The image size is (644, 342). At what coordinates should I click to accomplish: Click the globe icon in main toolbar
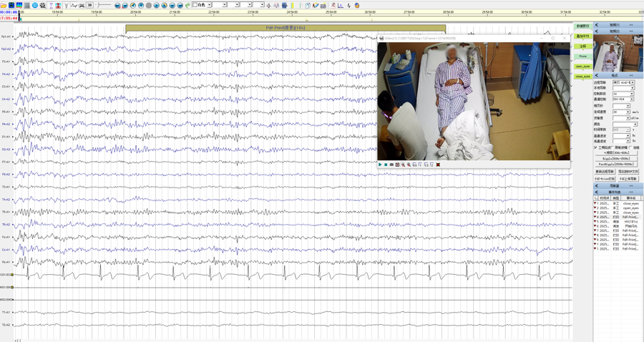click(34, 5)
